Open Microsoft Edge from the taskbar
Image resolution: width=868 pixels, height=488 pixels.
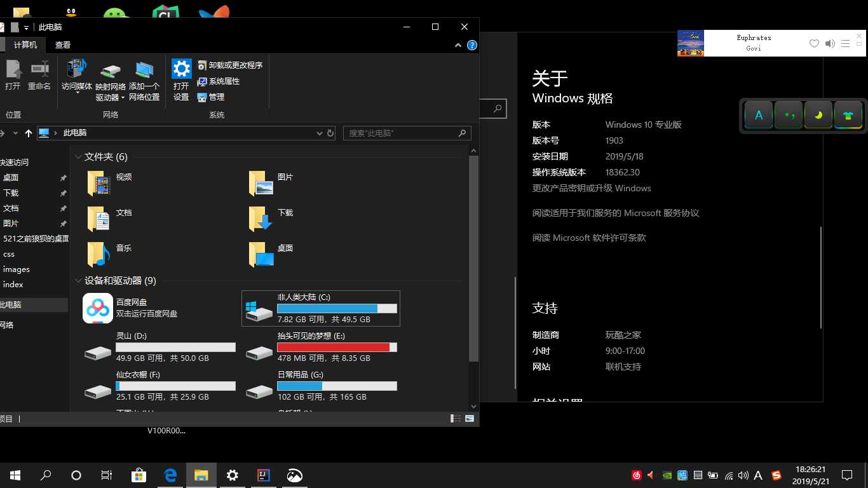(170, 475)
